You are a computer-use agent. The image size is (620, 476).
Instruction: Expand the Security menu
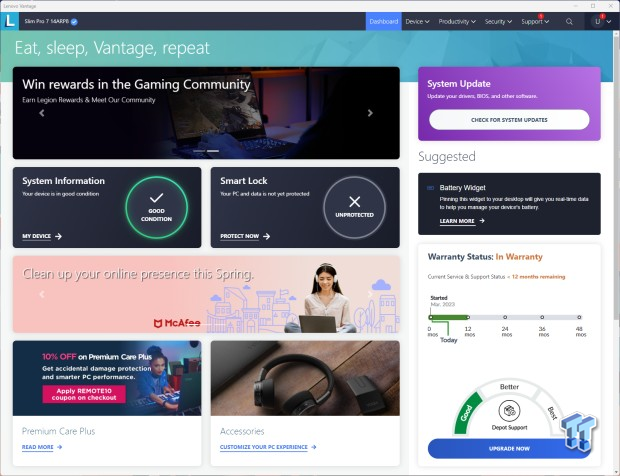[x=498, y=22]
